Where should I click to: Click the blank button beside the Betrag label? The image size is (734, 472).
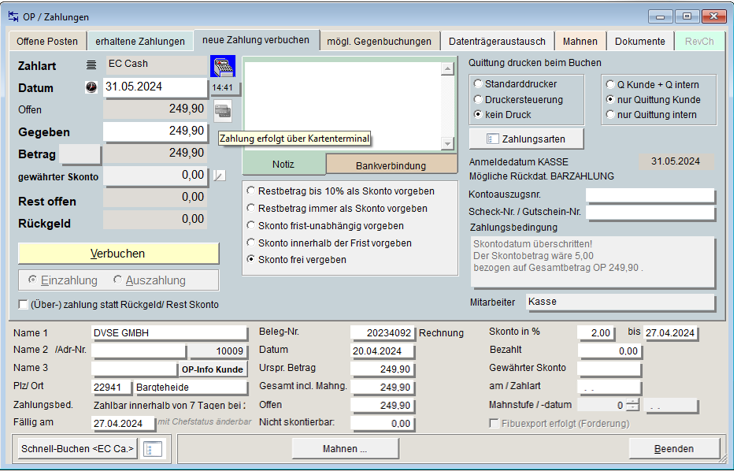tap(80, 154)
